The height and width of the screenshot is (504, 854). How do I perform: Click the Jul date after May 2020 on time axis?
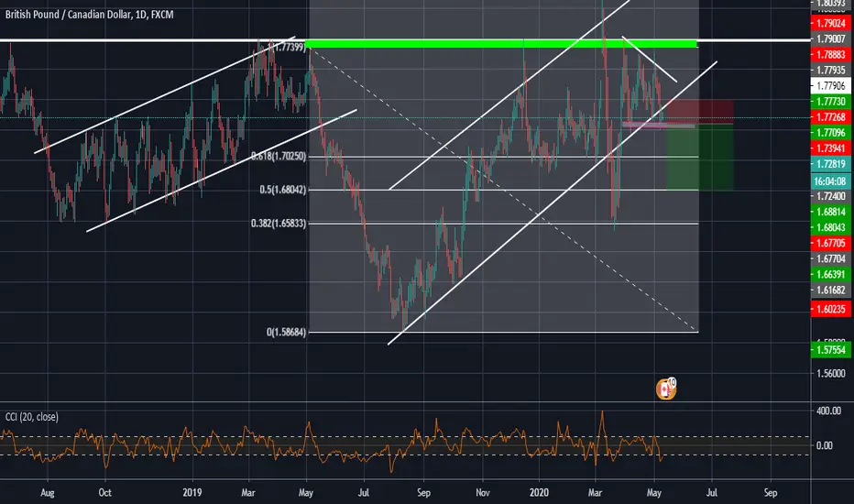point(711,493)
